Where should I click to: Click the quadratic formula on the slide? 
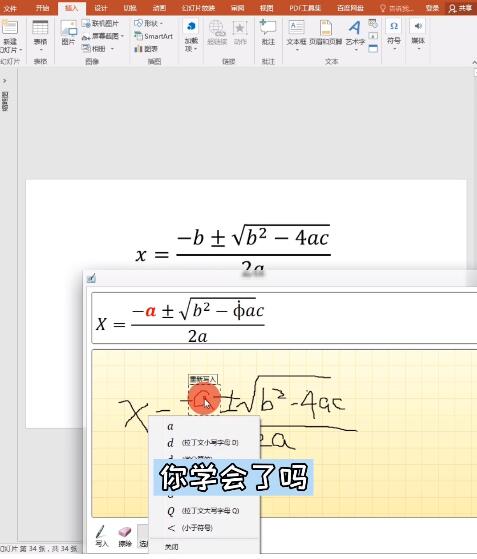(234, 248)
